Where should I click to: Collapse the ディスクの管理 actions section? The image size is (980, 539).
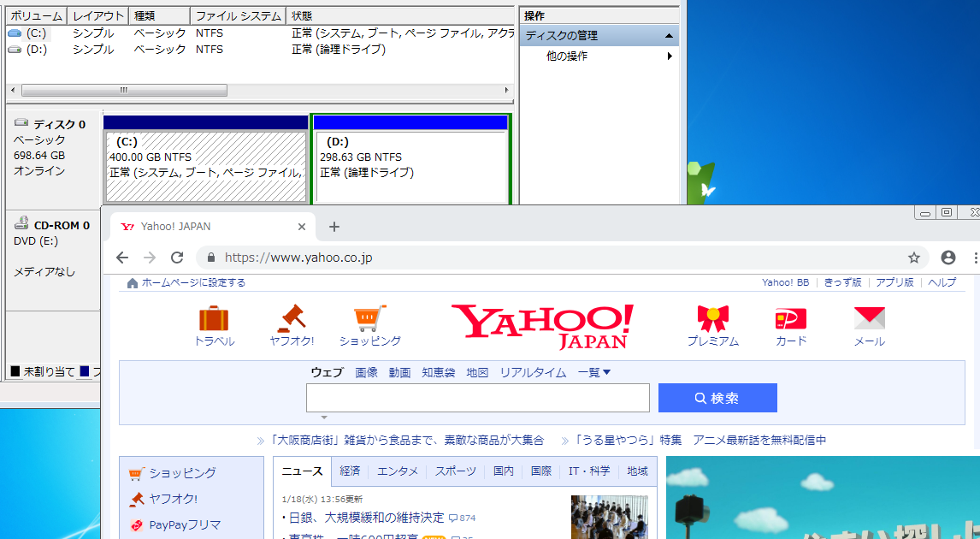[668, 36]
